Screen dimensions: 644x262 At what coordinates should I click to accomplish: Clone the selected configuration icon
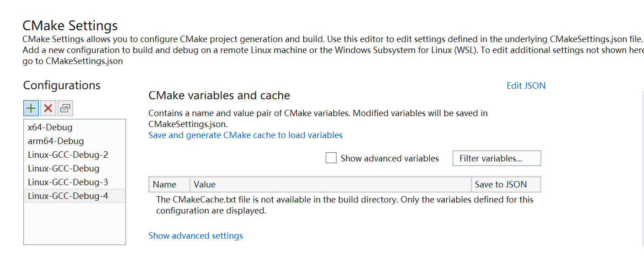coord(65,108)
